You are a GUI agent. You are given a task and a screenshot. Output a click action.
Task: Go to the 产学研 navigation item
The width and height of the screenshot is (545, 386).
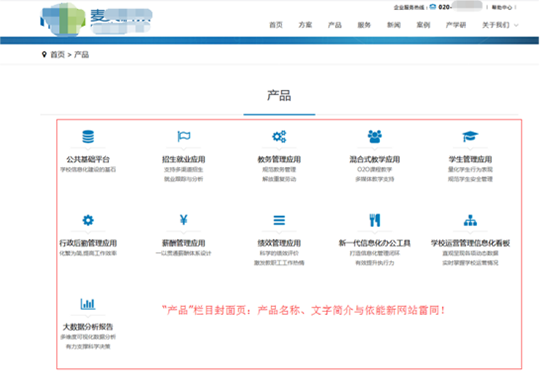point(456,25)
